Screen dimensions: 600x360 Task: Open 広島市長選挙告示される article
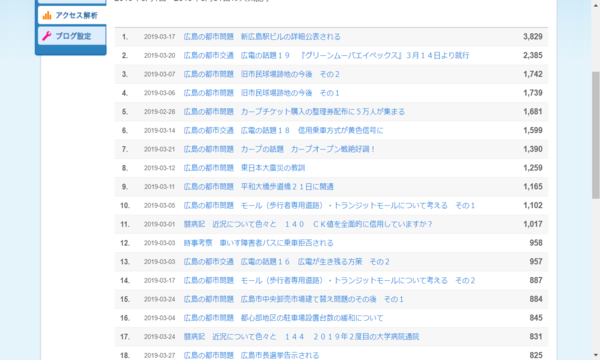point(251,355)
